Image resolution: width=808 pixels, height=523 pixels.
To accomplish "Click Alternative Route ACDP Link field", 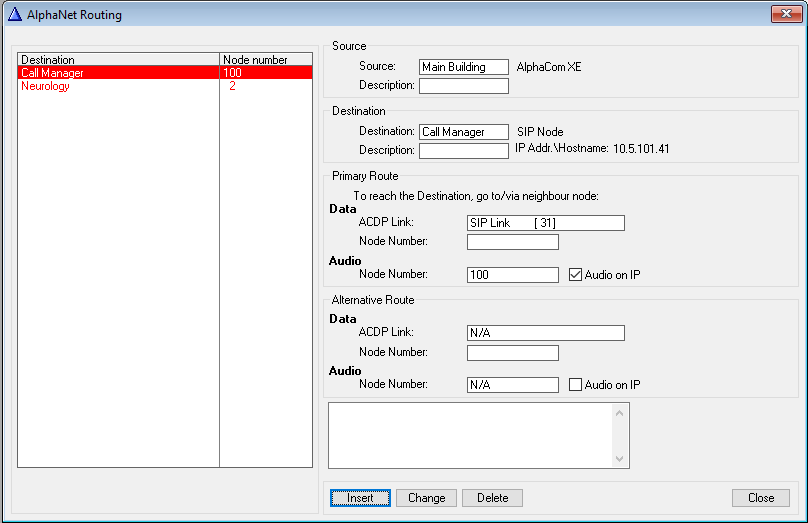I will click(x=545, y=333).
